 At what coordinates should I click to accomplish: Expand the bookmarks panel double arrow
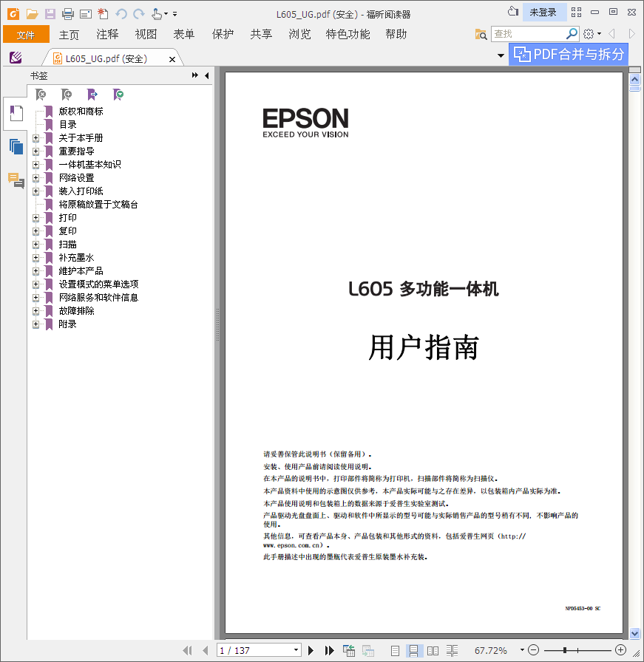[x=194, y=75]
